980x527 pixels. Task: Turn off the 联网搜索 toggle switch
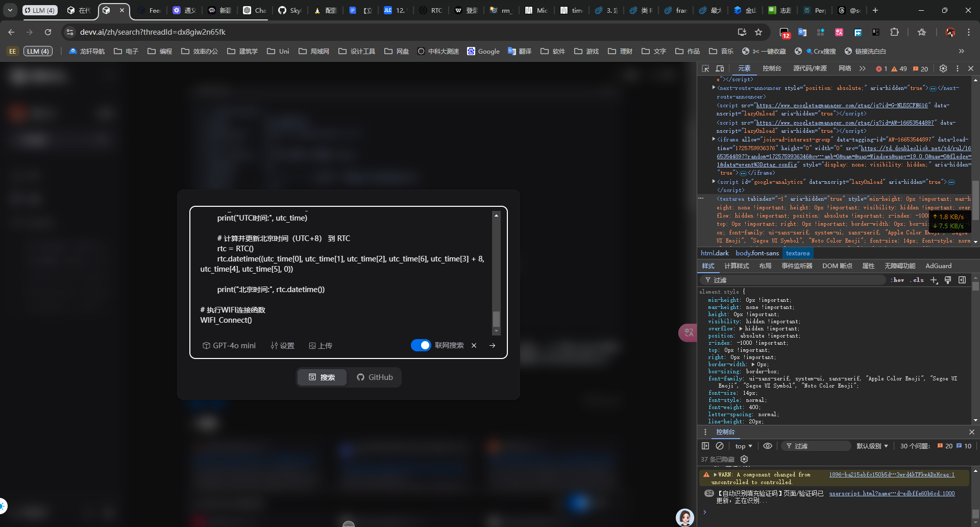[x=421, y=346]
